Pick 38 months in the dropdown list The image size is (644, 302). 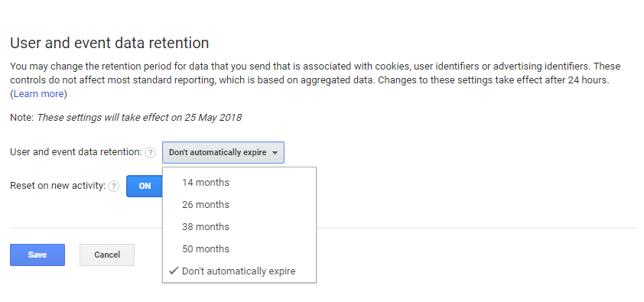pos(239,226)
